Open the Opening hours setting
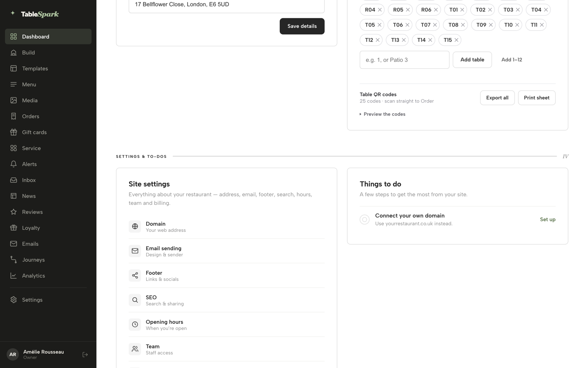This screenshot has width=588, height=368. pyautogui.click(x=227, y=325)
